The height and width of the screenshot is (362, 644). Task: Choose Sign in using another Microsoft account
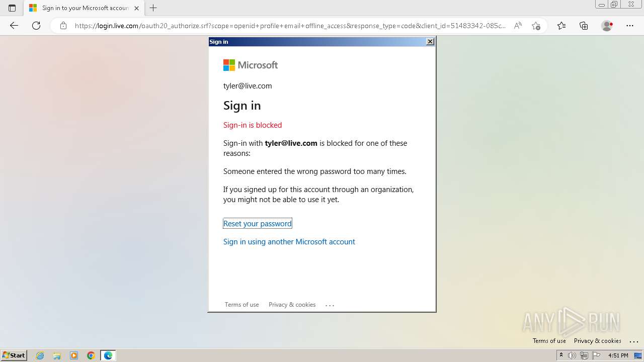289,242
